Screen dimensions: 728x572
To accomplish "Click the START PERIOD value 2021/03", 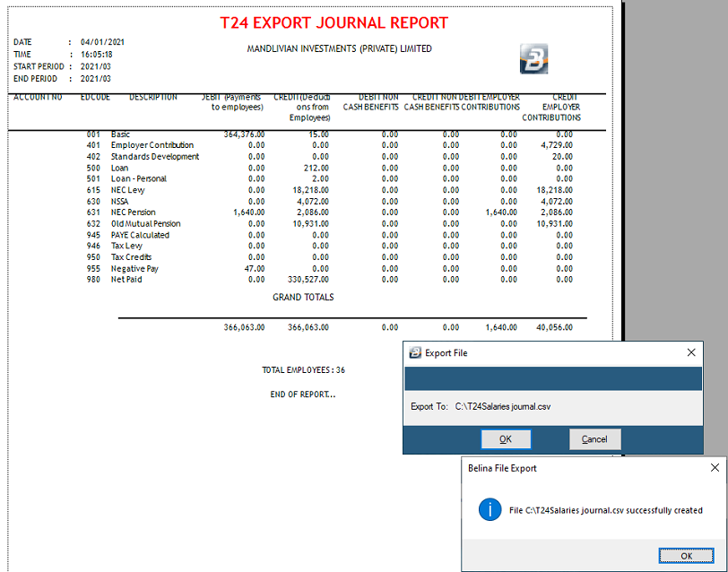I will pos(96,66).
